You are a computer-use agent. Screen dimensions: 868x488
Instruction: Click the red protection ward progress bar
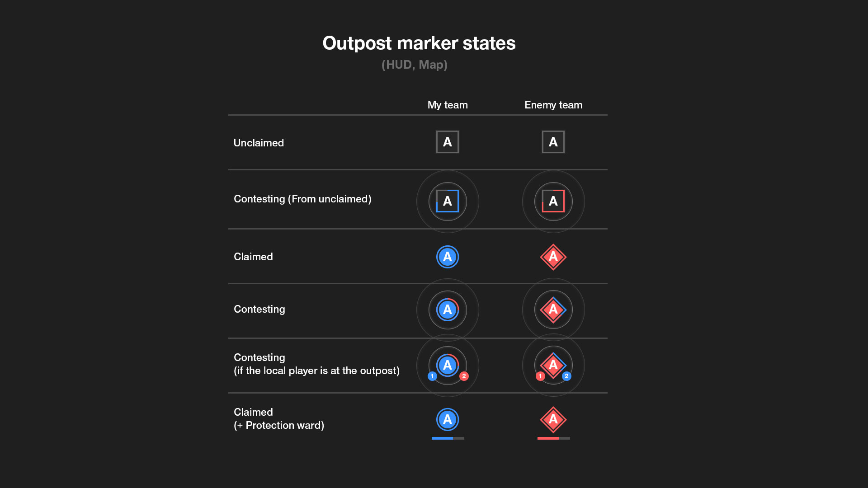[553, 438]
